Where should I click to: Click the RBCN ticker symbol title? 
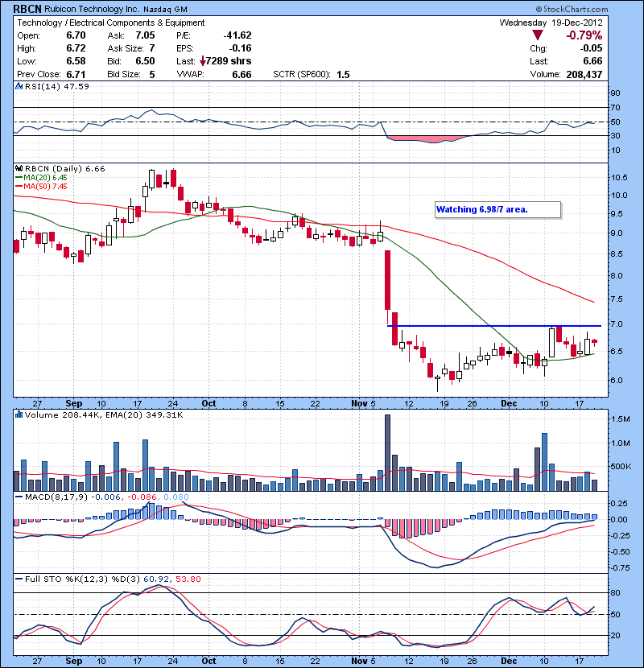(x=27, y=9)
